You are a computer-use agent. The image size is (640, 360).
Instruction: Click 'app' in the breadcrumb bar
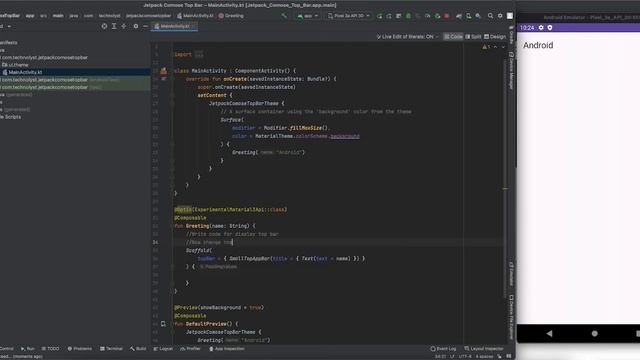tap(30, 16)
